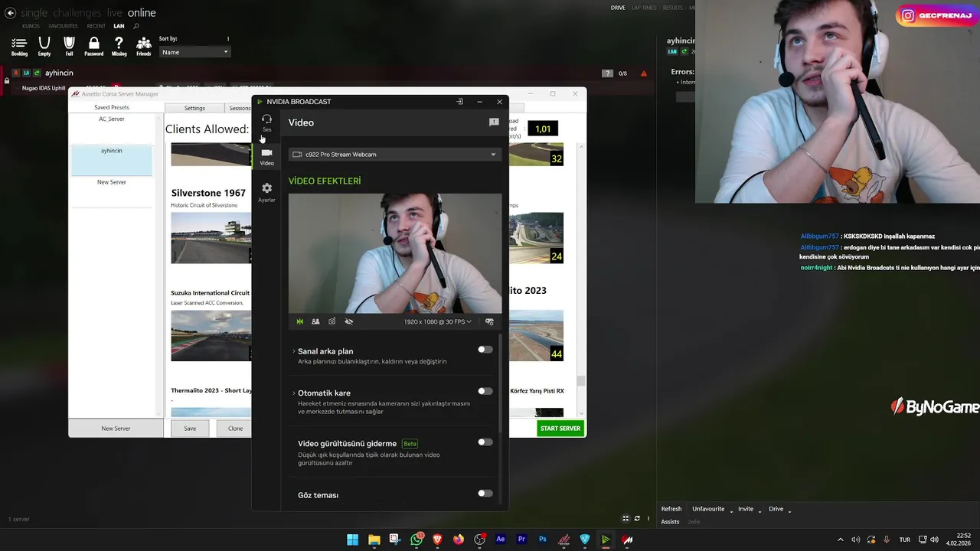Select the RECENT sub-tab

(x=96, y=26)
